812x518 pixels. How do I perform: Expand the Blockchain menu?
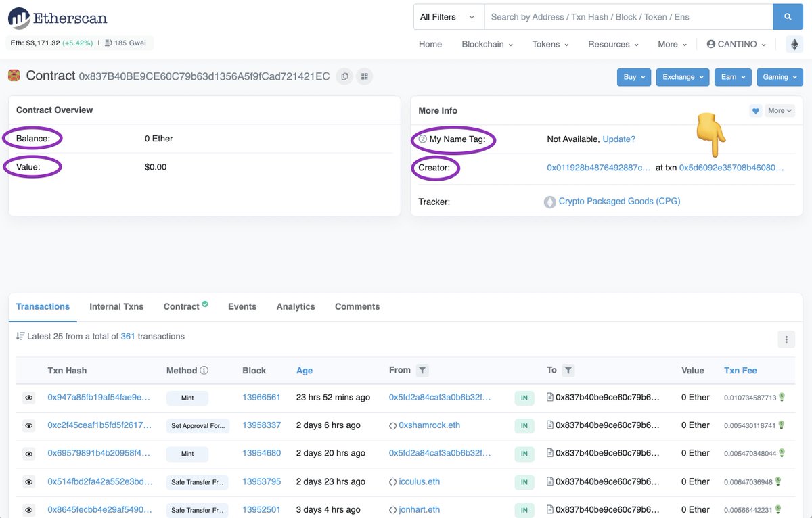click(487, 45)
